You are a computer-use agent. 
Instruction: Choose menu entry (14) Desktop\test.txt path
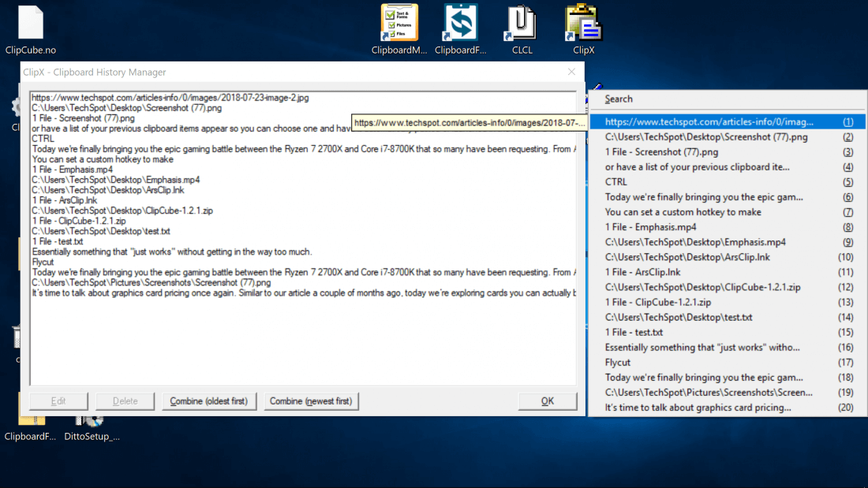728,317
